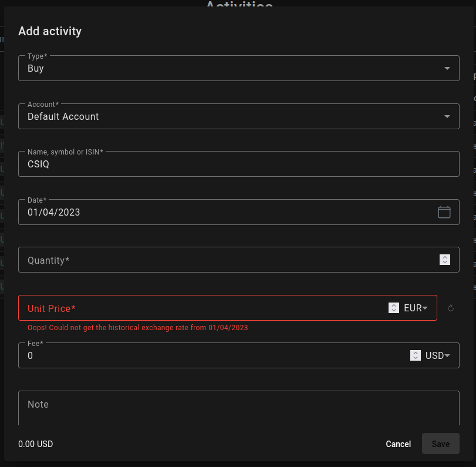
Task: Open the USD currency selector beside Fee
Action: tap(436, 355)
